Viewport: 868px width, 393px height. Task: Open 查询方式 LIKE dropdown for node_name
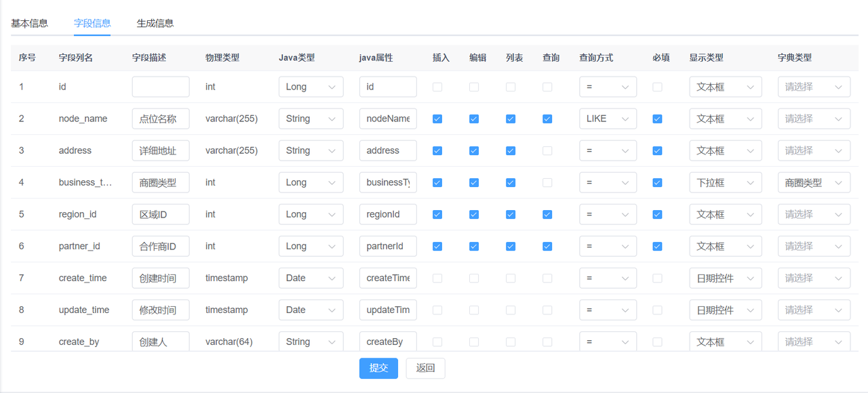point(608,119)
